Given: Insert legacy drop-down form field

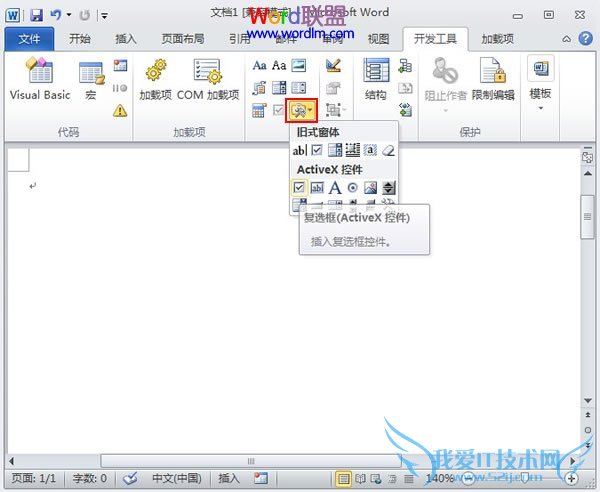Looking at the screenshot, I should click(x=335, y=150).
